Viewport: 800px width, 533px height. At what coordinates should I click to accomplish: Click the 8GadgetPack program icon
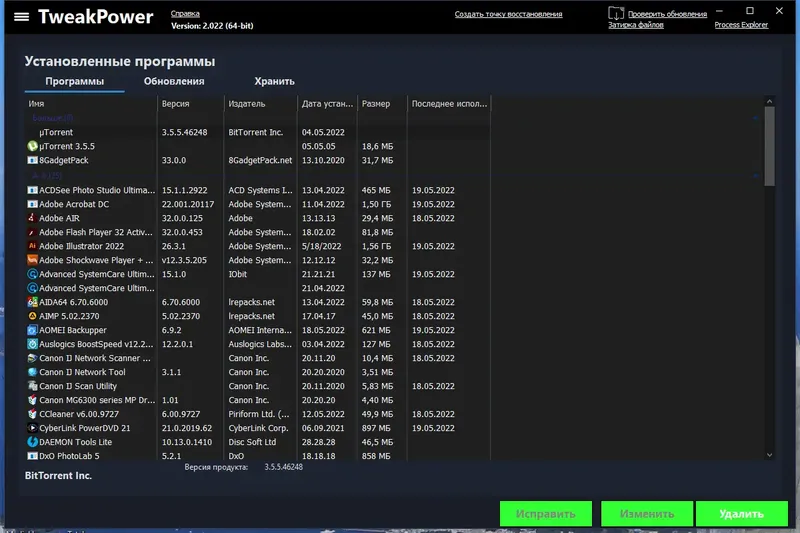tap(32, 160)
